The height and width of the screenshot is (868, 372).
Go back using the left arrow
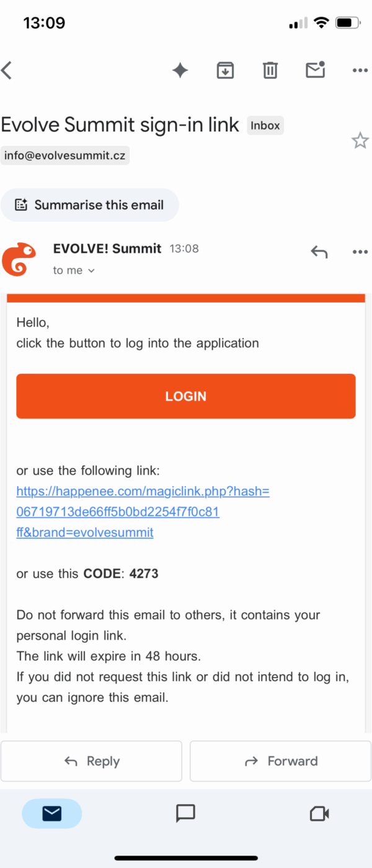(7, 71)
